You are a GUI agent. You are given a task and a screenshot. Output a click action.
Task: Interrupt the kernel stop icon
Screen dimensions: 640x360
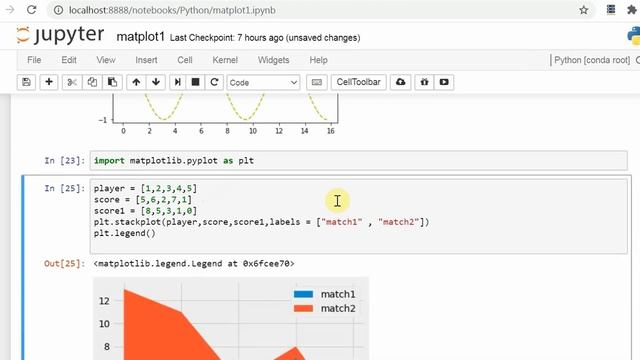pyautogui.click(x=196, y=82)
